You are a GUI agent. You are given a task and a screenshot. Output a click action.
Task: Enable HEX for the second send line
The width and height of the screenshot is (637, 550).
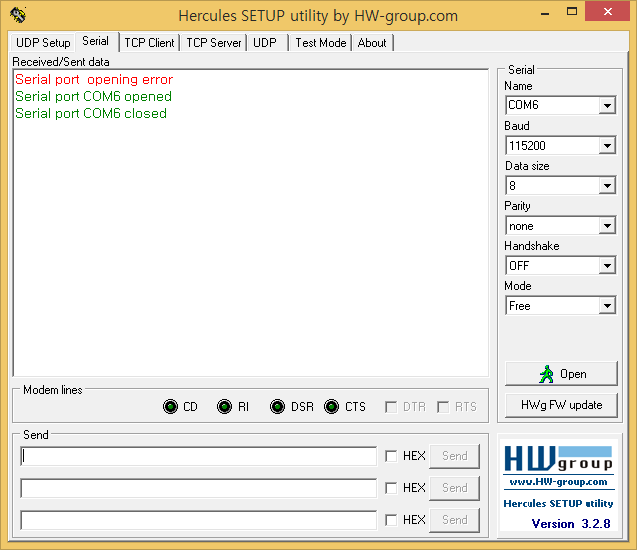391,488
